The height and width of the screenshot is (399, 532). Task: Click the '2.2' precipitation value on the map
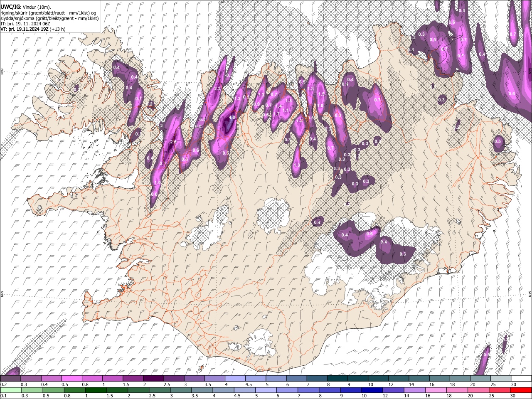217,89
